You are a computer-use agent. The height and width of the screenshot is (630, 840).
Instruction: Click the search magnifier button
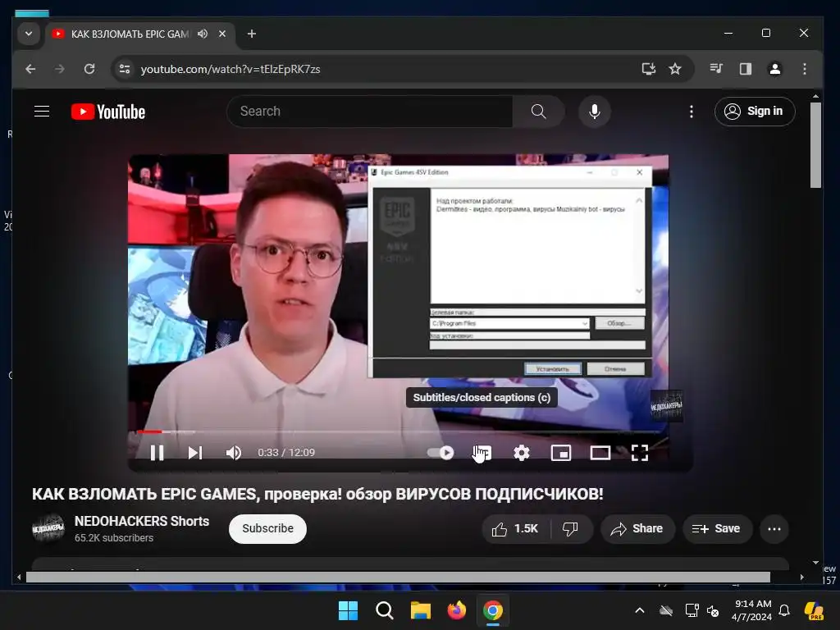pyautogui.click(x=538, y=112)
